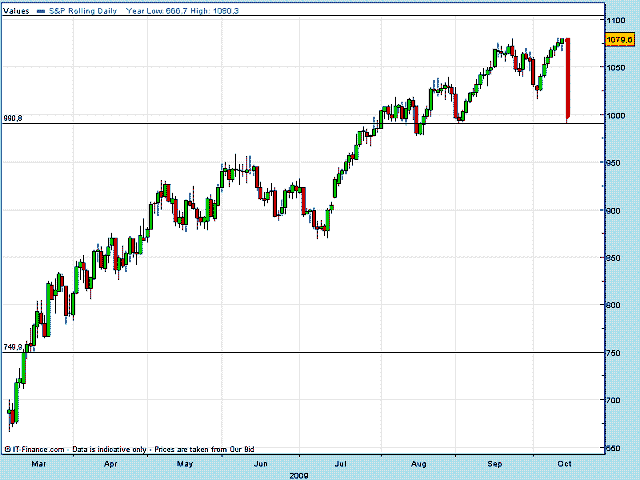Click the Aug label on time axis
640x480 pixels.
pos(418,464)
